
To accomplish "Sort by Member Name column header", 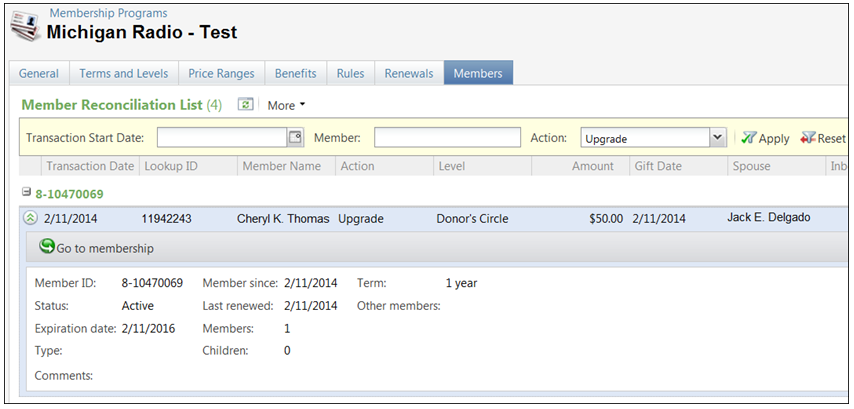I will [x=286, y=166].
